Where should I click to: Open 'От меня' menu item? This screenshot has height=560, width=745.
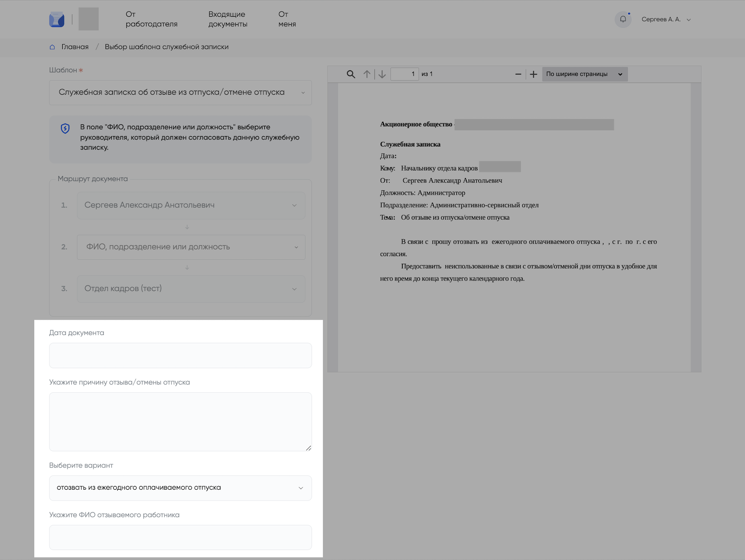coord(287,19)
